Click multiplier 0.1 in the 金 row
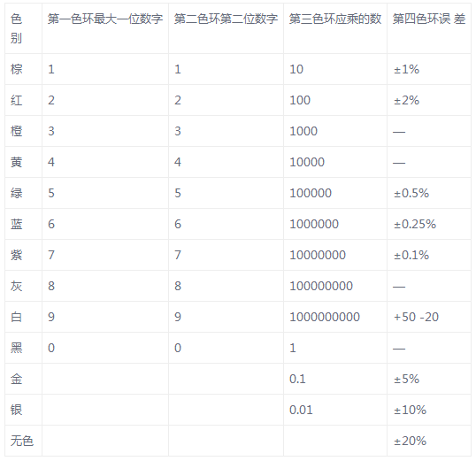476x461 pixels. click(297, 380)
